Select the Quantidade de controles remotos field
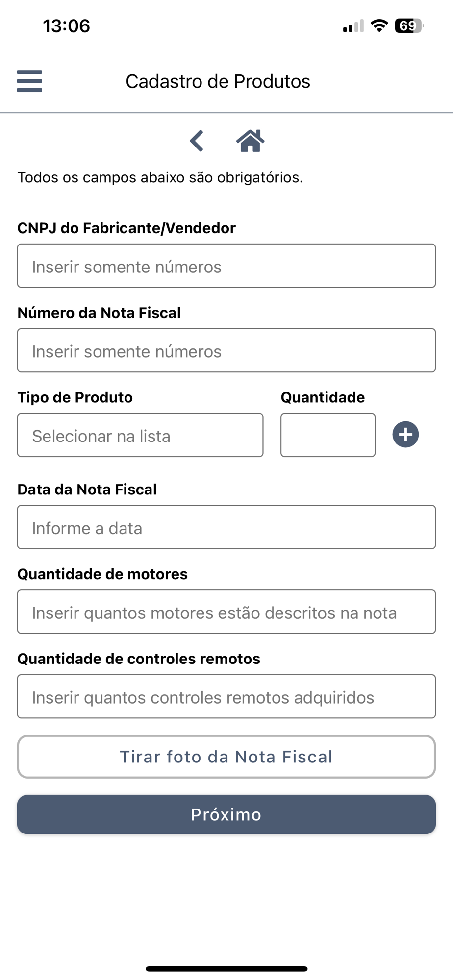Screen dimensions: 453x980 (x=226, y=696)
